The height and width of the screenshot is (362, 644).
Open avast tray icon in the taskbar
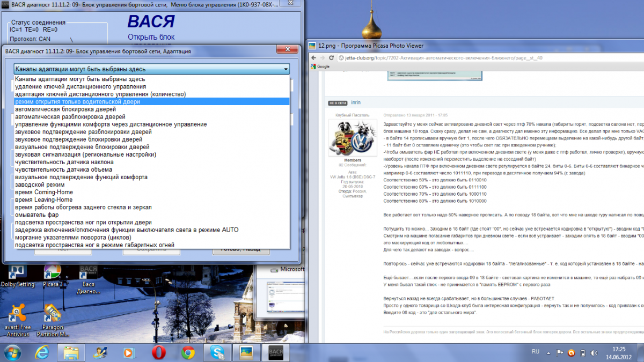pyautogui.click(x=571, y=353)
